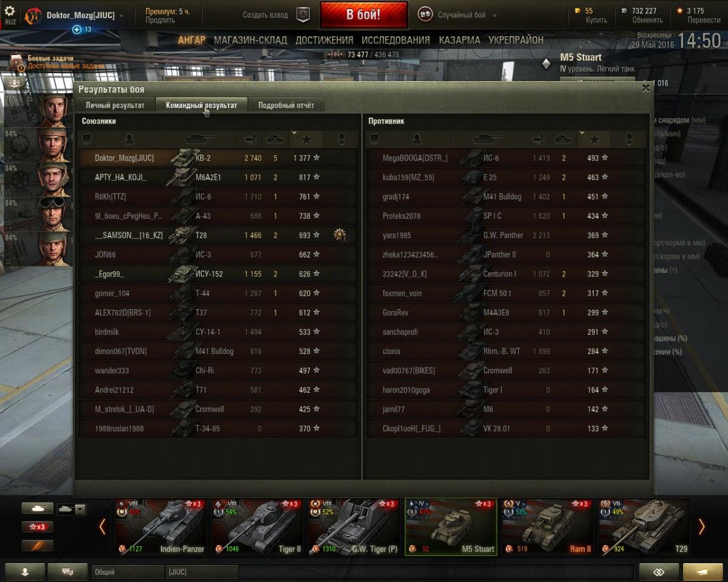728x582 pixels.
Task: Open the medal icon in __SAMSON__ row
Action: pos(340,235)
